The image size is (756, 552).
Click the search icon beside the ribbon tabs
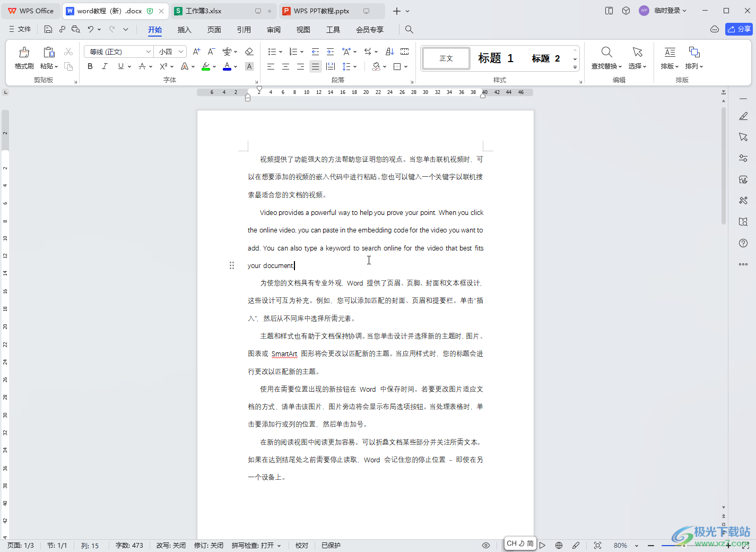[x=409, y=29]
